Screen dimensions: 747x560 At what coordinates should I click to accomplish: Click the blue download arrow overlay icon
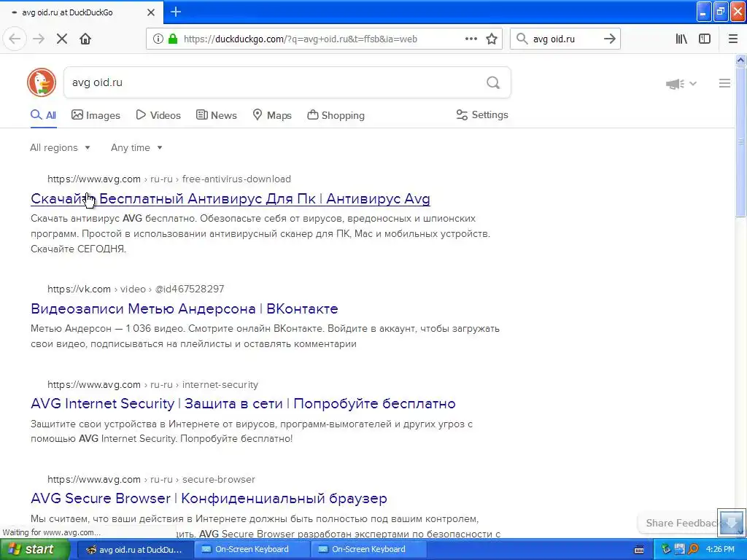click(x=731, y=521)
